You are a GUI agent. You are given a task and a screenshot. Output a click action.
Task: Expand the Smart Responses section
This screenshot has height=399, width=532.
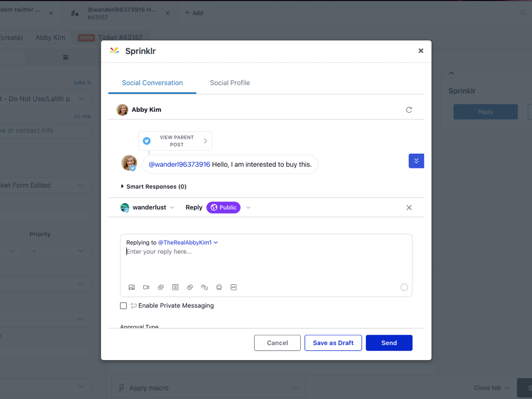122,187
